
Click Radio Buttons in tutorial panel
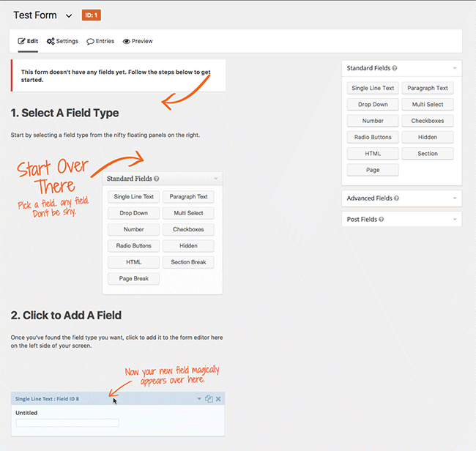tap(133, 246)
